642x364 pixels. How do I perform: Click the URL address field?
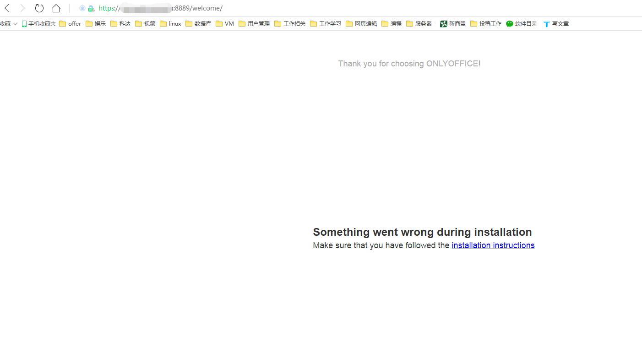(x=275, y=8)
